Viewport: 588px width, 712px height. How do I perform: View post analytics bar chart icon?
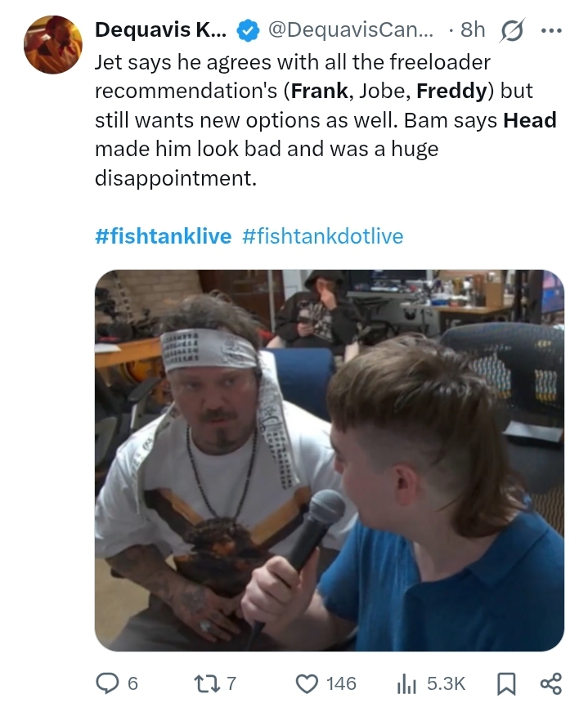pos(406,683)
